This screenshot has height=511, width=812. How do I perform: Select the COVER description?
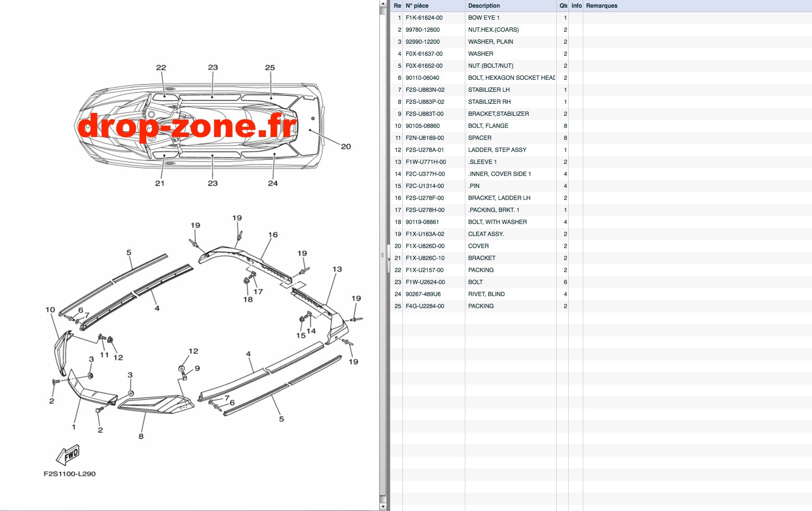pos(478,246)
